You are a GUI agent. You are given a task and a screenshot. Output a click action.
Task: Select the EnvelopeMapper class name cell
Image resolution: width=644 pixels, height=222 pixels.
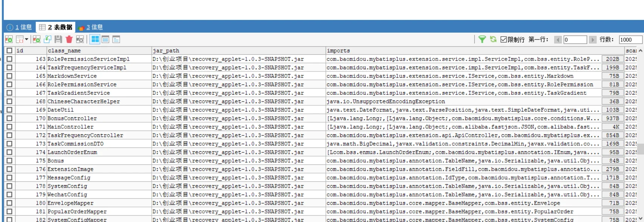coord(99,203)
